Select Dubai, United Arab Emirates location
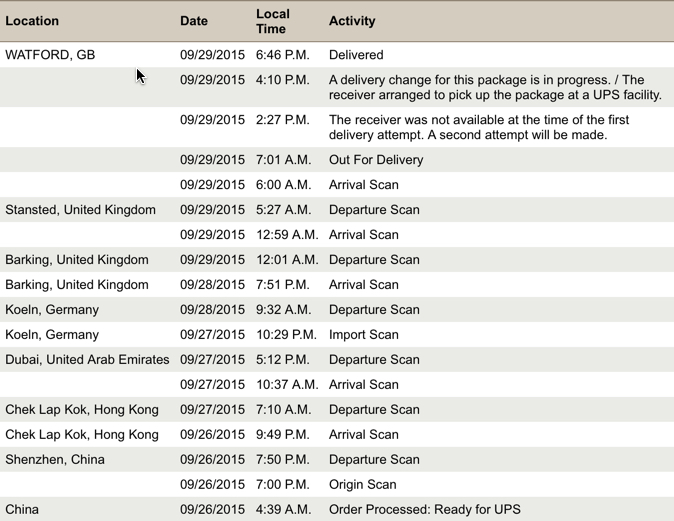This screenshot has width=674, height=521. tap(87, 359)
